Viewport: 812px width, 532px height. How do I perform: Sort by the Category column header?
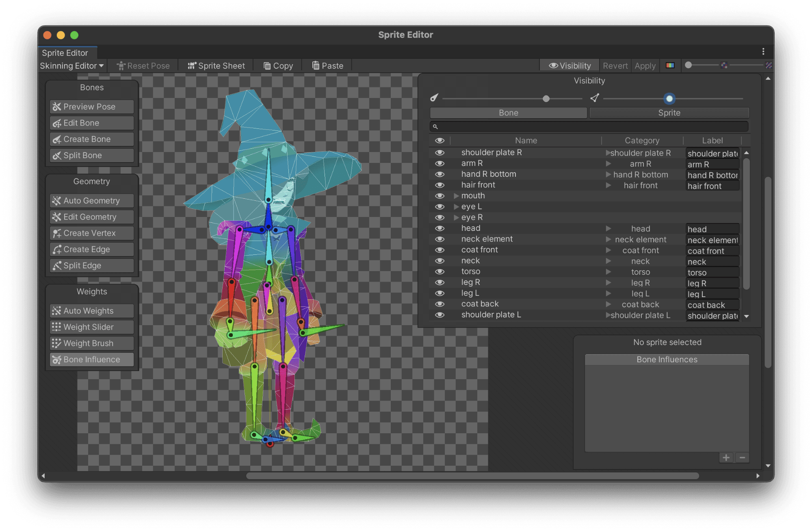pos(642,140)
